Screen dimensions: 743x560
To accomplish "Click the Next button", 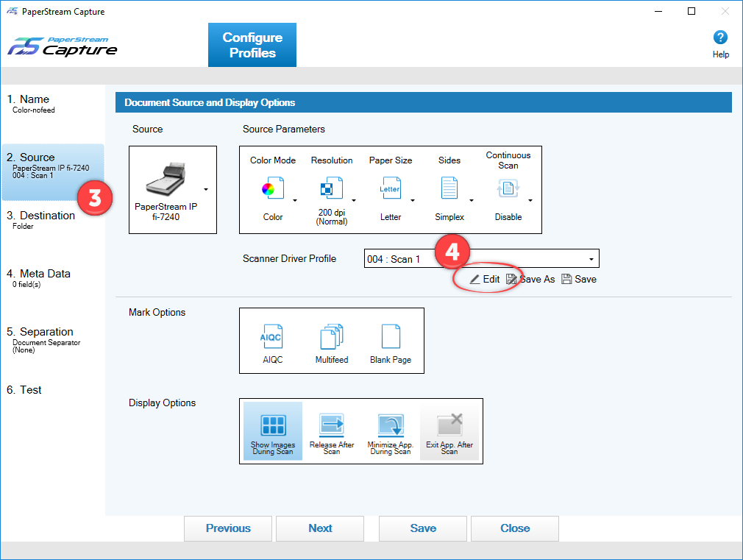I will pyautogui.click(x=320, y=528).
